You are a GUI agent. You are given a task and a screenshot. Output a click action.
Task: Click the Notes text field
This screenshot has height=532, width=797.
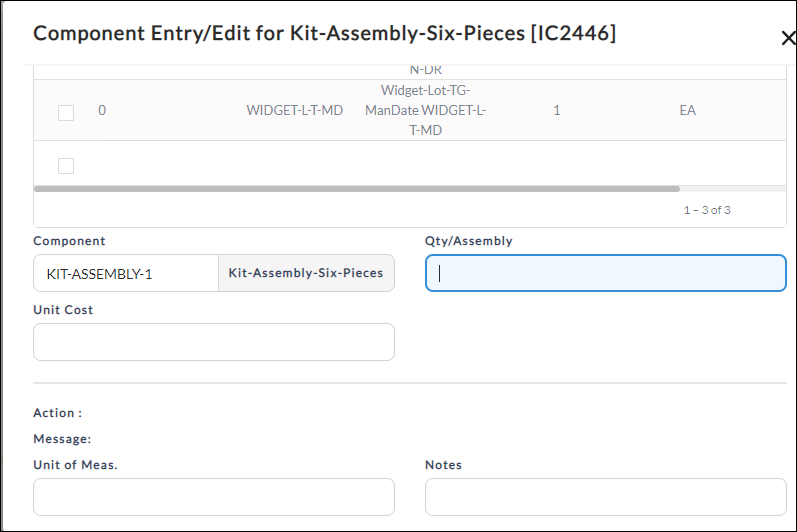coord(605,497)
